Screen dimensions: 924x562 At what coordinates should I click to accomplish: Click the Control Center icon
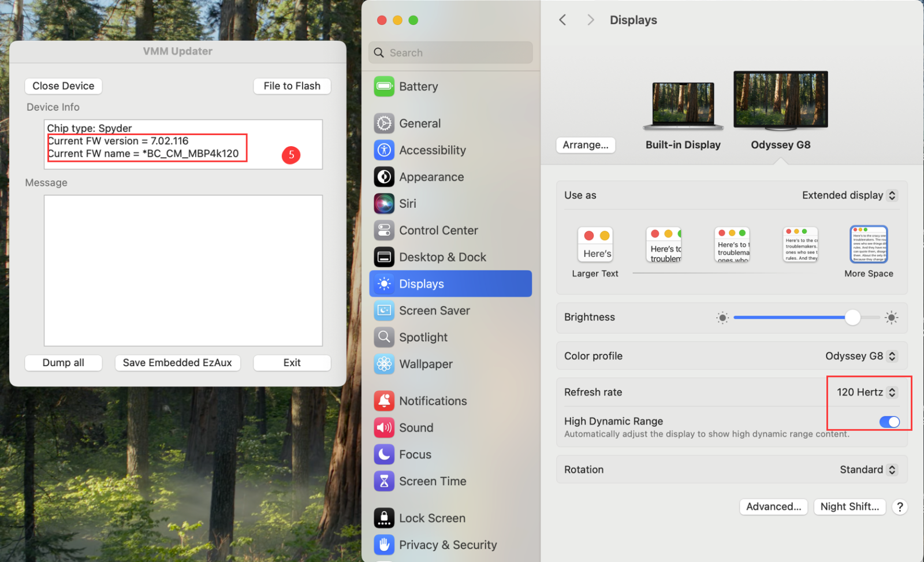(x=384, y=230)
